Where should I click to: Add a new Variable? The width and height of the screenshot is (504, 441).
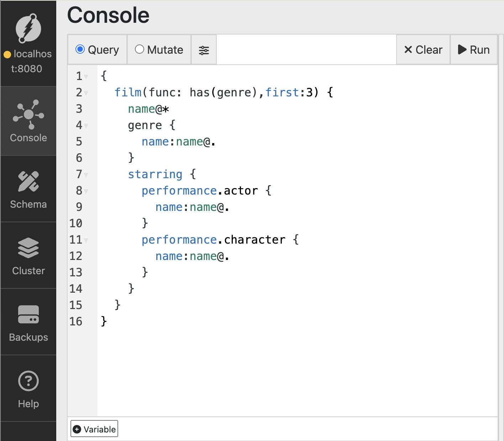tap(94, 429)
